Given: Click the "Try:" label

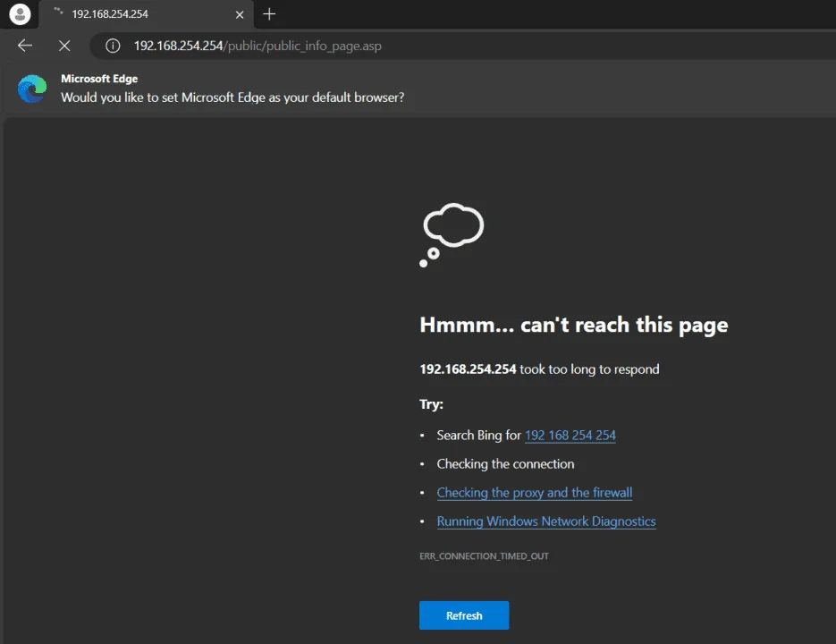Looking at the screenshot, I should click(431, 404).
